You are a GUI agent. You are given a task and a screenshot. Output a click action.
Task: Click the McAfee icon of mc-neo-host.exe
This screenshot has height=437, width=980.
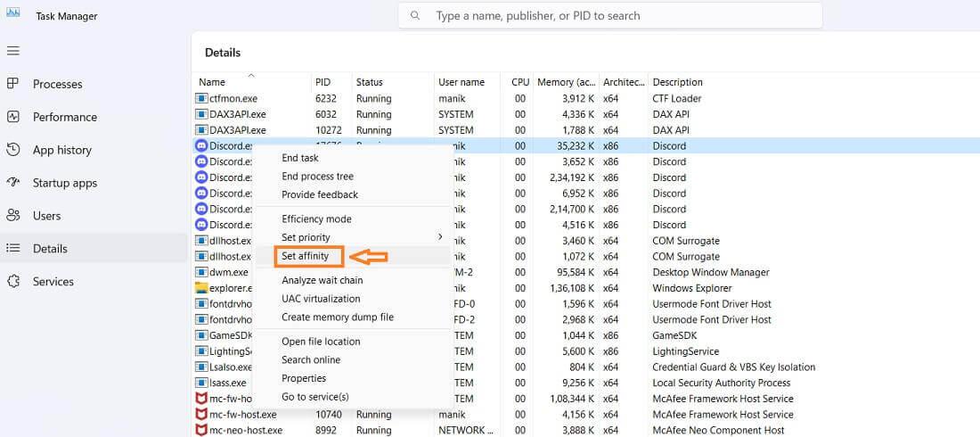tap(201, 430)
